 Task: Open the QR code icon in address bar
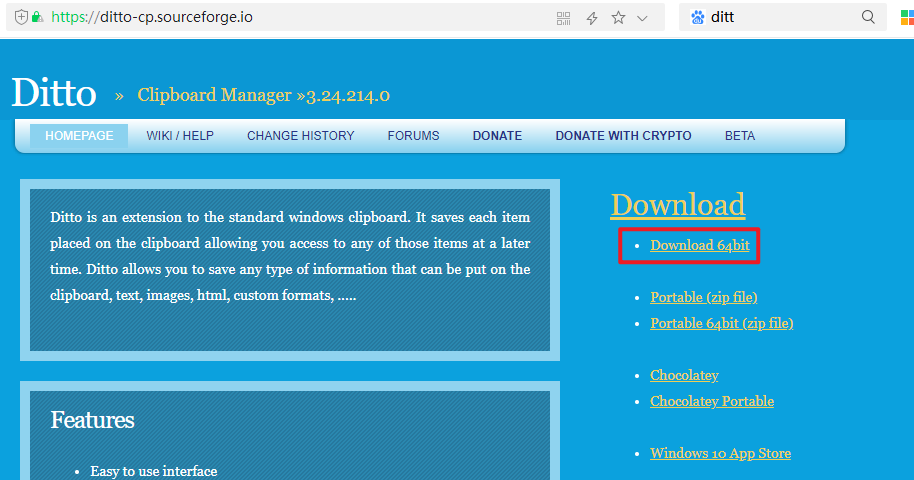(x=563, y=18)
